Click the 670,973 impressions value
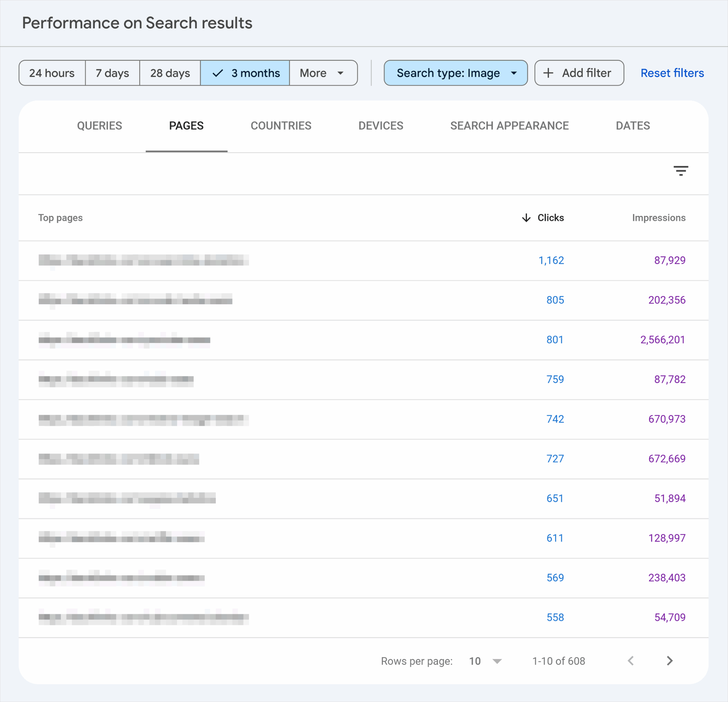The image size is (728, 702). (x=667, y=419)
